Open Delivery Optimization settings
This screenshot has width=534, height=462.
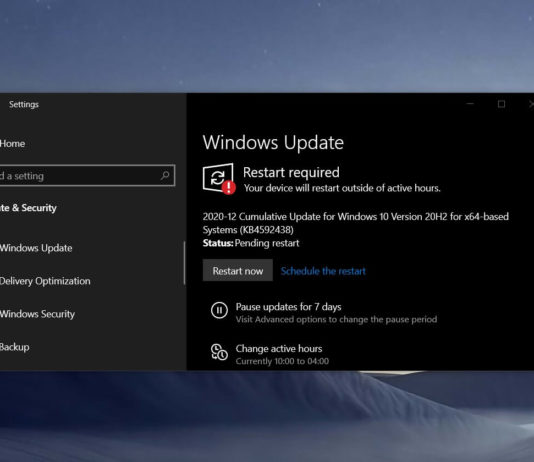coord(45,281)
